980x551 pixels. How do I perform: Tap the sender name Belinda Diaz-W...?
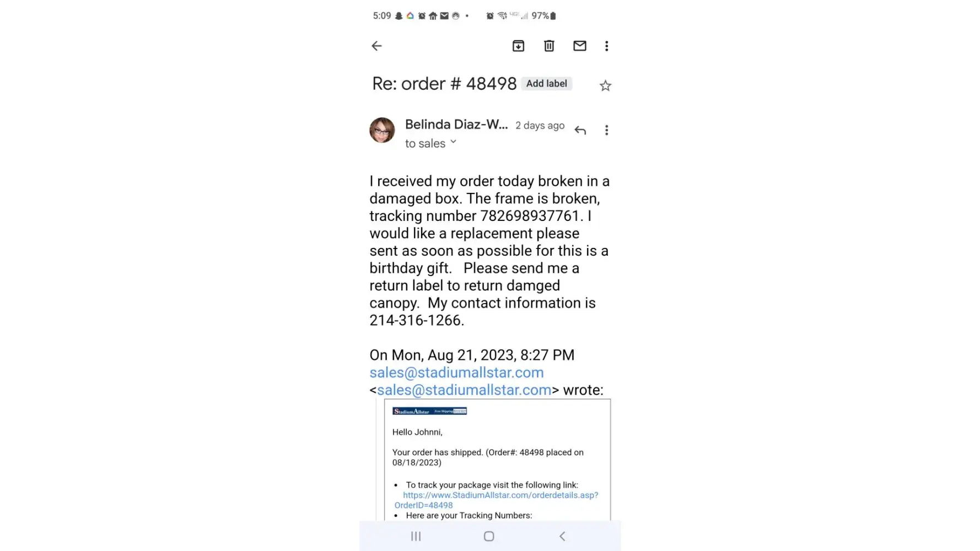(x=456, y=125)
